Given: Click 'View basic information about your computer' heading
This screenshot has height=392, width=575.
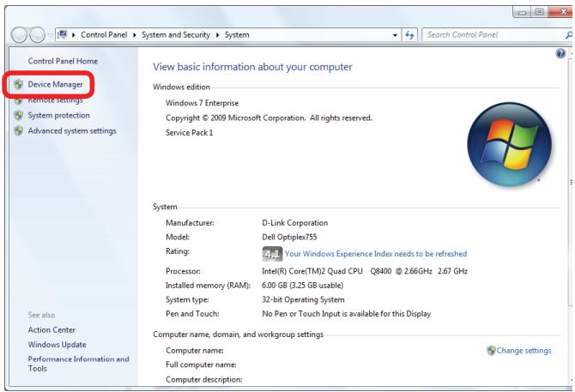Looking at the screenshot, I should tap(252, 67).
